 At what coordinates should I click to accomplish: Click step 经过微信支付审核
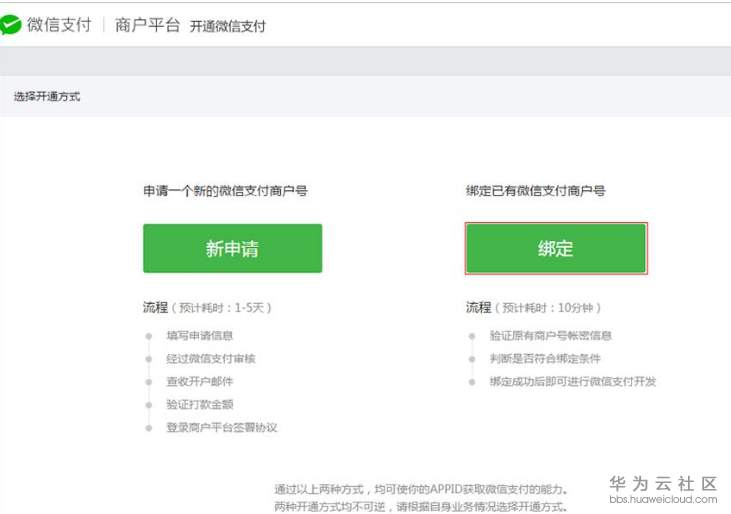[211, 358]
